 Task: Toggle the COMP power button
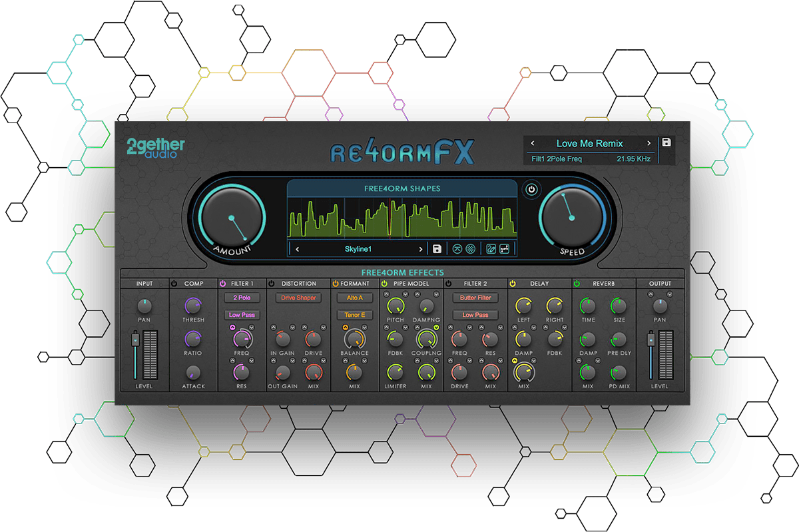(x=174, y=284)
